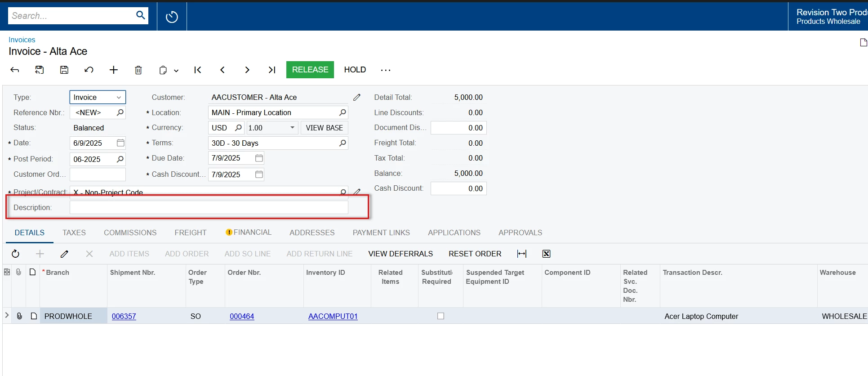Jump to the last record
This screenshot has width=868, height=376.
pyautogui.click(x=272, y=70)
